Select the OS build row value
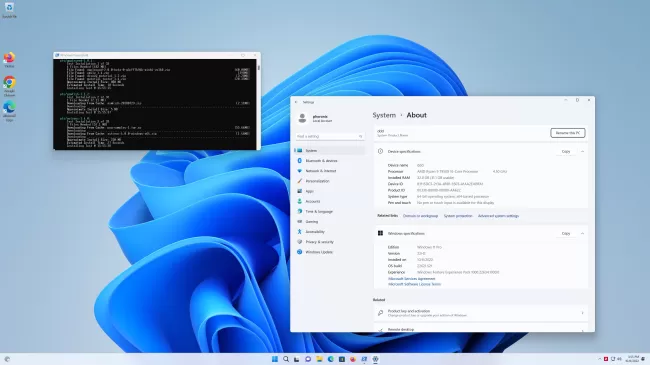Image resolution: width=650 pixels, height=365 pixels. pyautogui.click(x=424, y=266)
